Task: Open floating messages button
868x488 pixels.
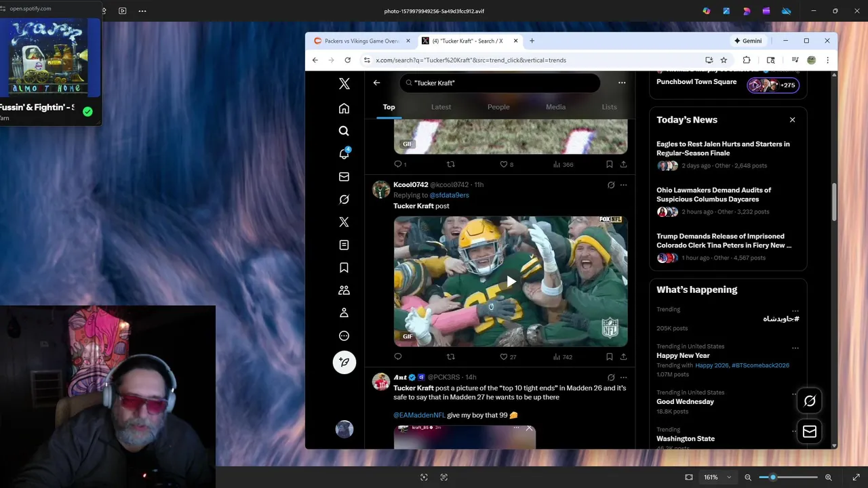Action: 810,431
